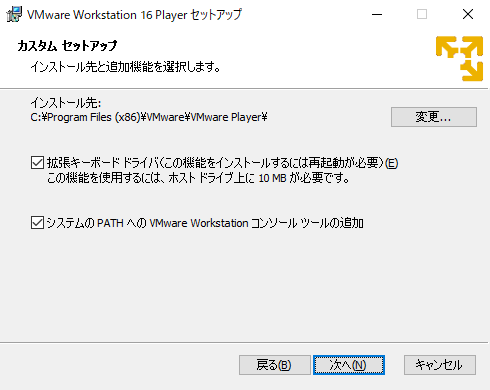The image size is (490, 390).
Task: Click the yellow VMware logo in the header
Action: coord(459,58)
